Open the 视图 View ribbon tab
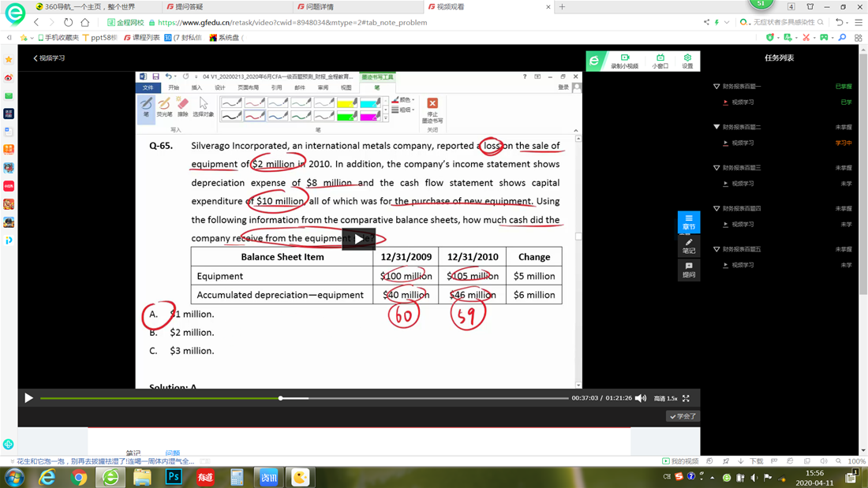Viewport: 868px width, 488px height. [x=346, y=88]
